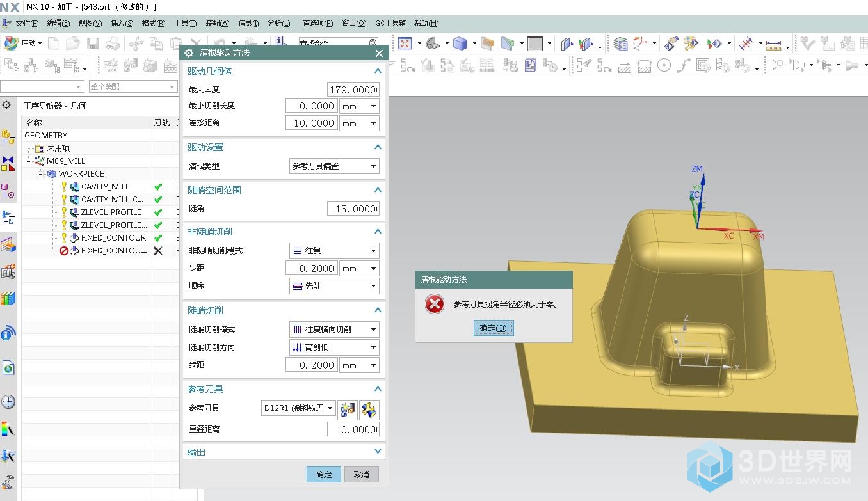Click the 连接距离 value field
The width and height of the screenshot is (868, 501).
click(312, 123)
